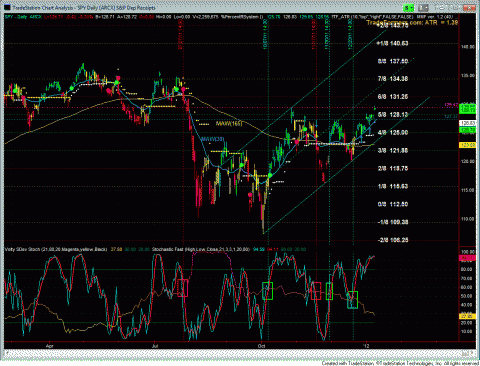Select the green signal box near Oct in stochastic pane
The width and height of the screenshot is (480, 366).
click(x=267, y=291)
